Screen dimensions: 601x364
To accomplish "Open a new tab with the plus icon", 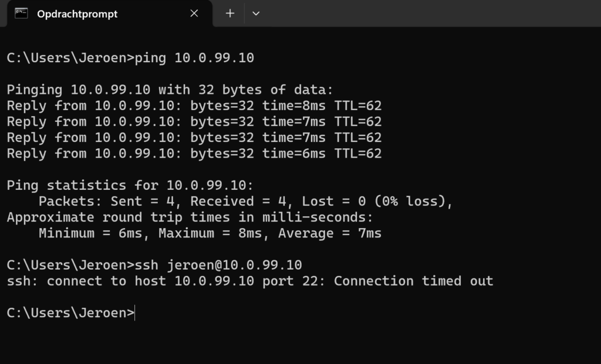I will click(x=230, y=13).
